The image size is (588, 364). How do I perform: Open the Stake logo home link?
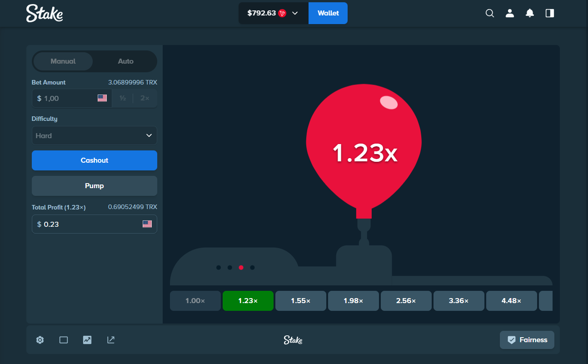(45, 13)
